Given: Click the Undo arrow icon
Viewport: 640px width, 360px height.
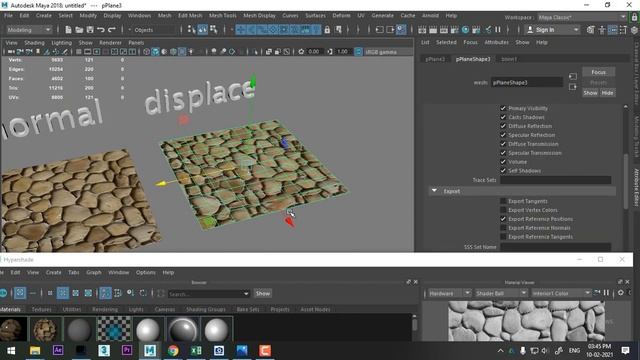Looking at the screenshot, I should [100, 30].
